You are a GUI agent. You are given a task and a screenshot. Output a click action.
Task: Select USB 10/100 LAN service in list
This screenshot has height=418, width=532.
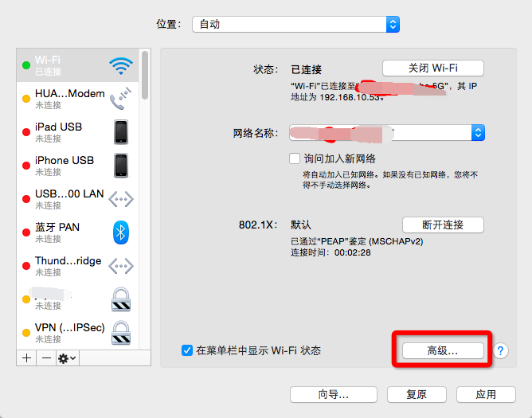pos(69,199)
